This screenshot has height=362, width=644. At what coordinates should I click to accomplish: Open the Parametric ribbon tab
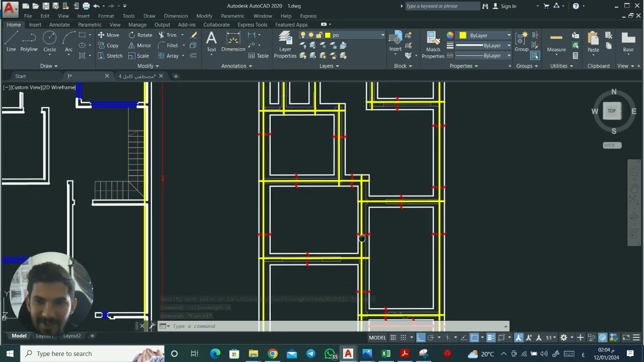(90, 25)
